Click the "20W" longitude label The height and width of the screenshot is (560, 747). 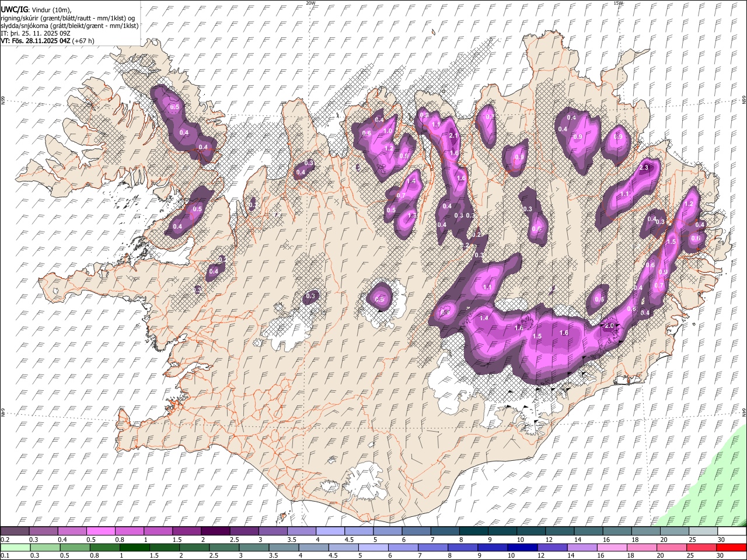point(311,3)
